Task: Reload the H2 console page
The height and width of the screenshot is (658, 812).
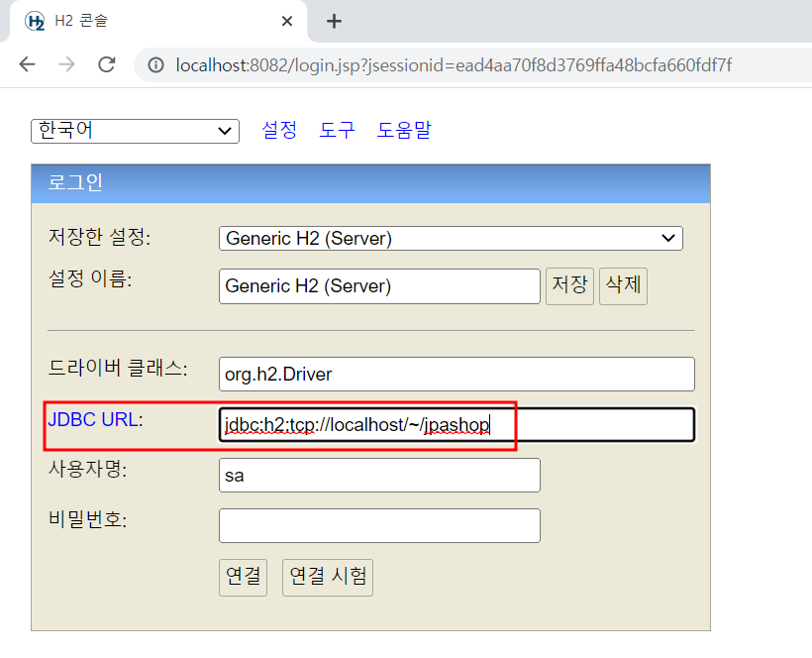Action: click(107, 64)
